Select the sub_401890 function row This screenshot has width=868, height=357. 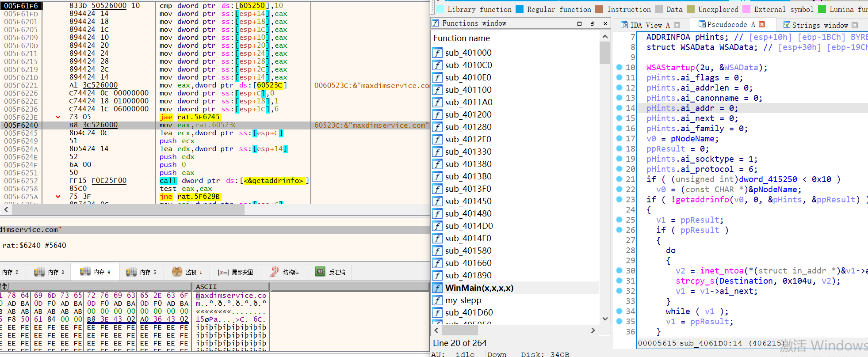pos(515,275)
